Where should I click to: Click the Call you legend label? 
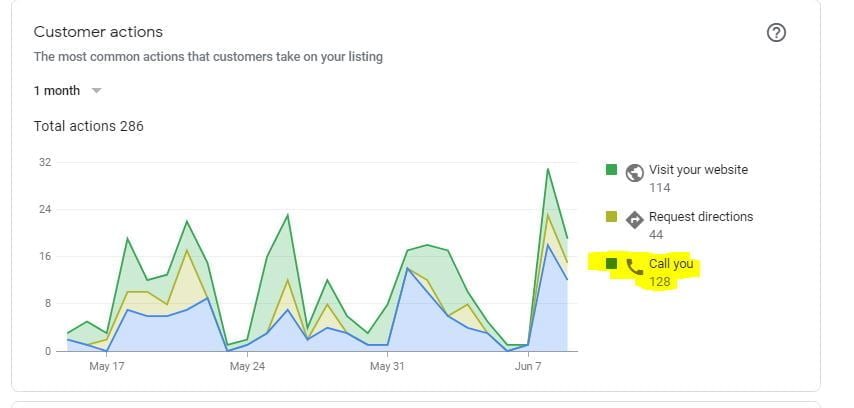pyautogui.click(x=671, y=264)
